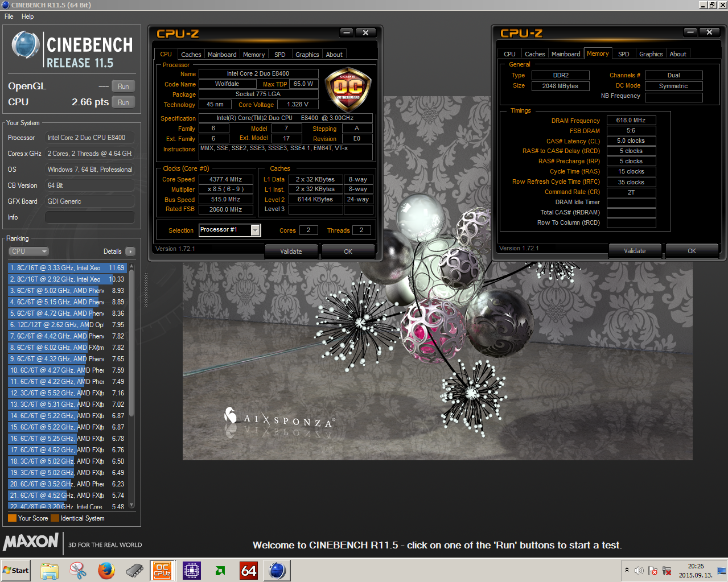This screenshot has width=728, height=582.
Task: Click the disconnected network tray icon
Action: (x=667, y=571)
